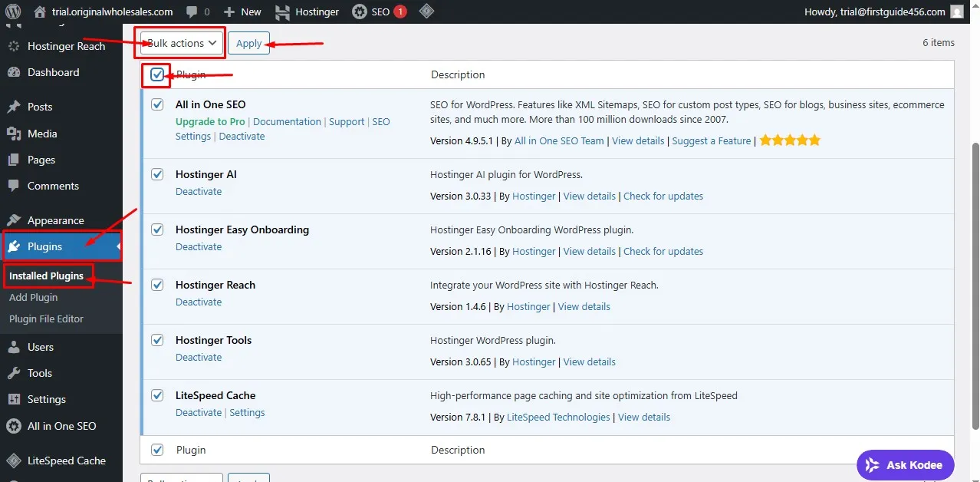Uncheck the Hostinger AI plugin checkbox

pos(156,174)
